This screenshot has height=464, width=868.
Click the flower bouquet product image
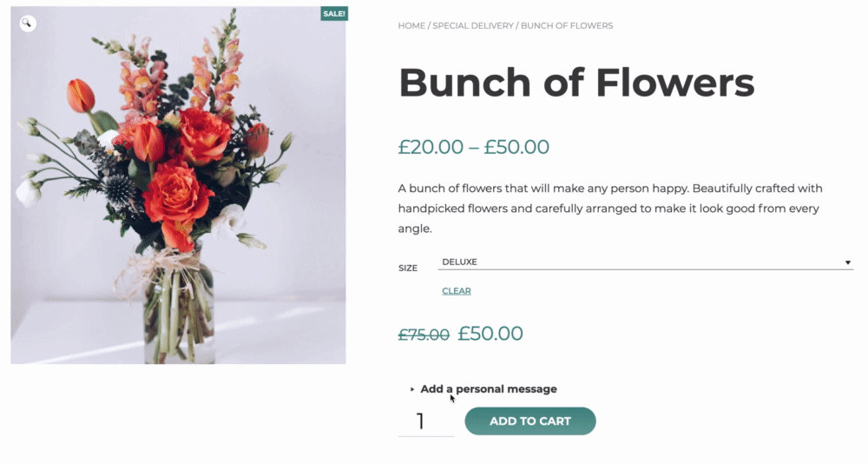[x=178, y=185]
